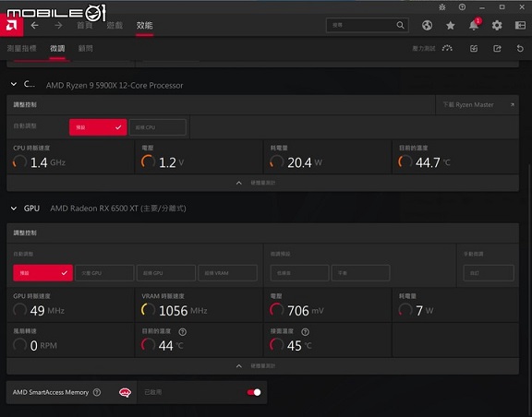Select the second tuning preset under 微調預設

click(x=360, y=273)
